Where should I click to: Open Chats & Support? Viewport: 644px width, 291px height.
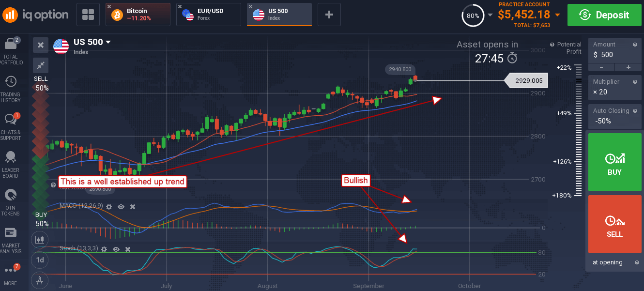[x=11, y=127]
